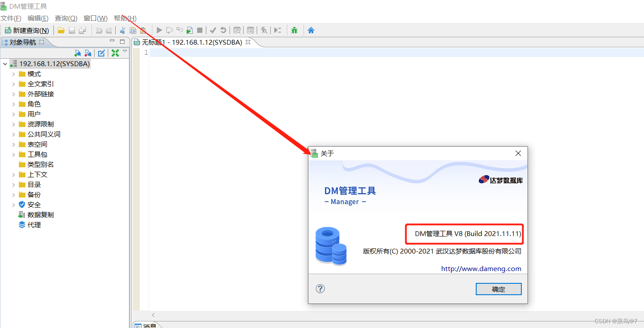
Task: Expand the 表空间 folder
Action: 14,145
